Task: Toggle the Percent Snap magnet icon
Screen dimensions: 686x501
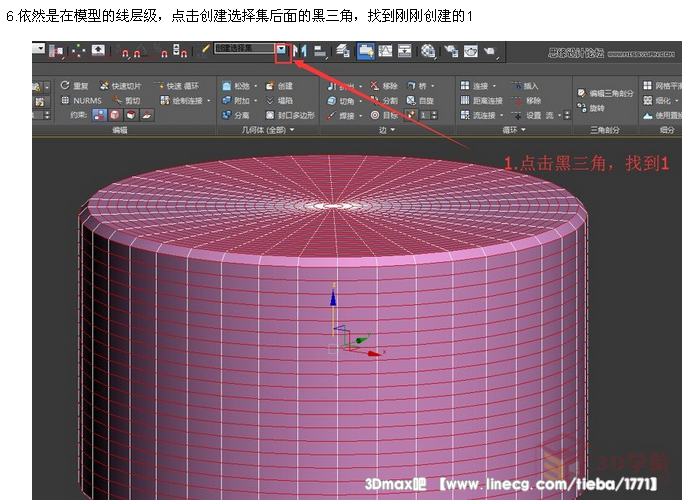Action: 161,52
